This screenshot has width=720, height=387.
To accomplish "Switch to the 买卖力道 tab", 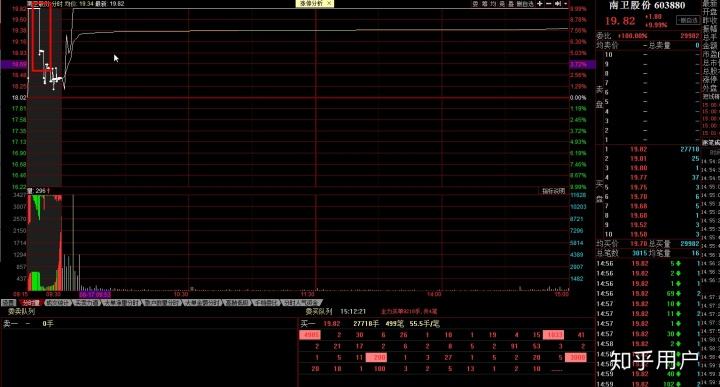I will [86, 303].
